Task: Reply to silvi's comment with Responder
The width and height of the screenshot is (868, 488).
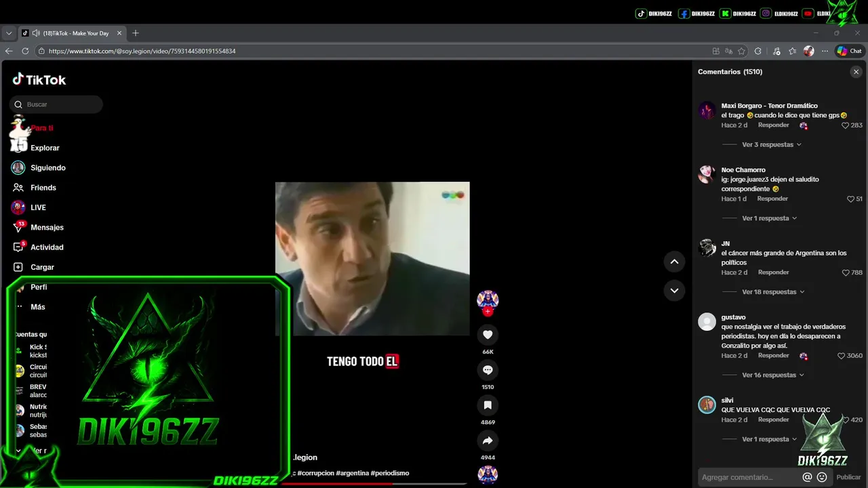Action: pos(773,420)
